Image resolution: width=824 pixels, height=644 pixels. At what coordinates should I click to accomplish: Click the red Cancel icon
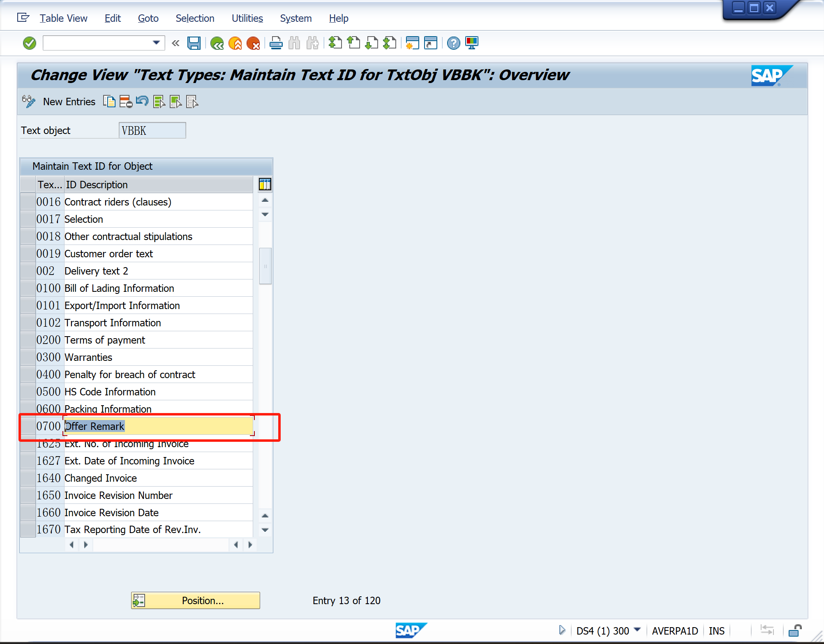[x=253, y=43]
